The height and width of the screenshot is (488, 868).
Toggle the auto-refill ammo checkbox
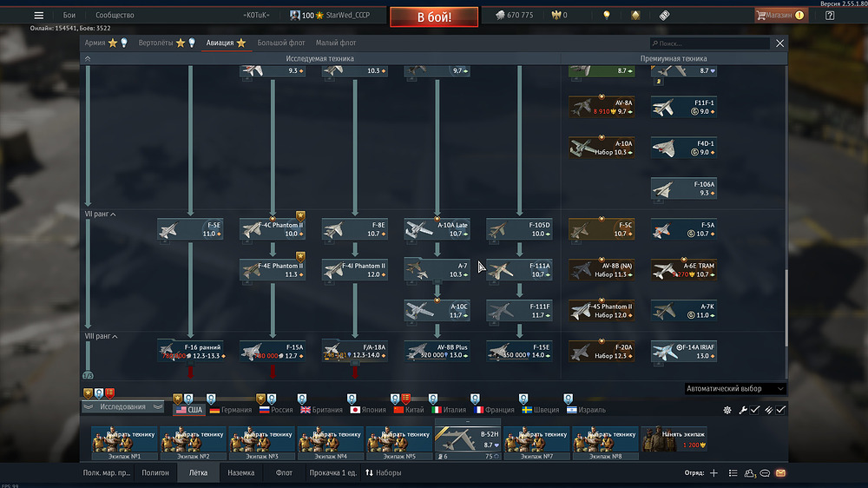pos(780,410)
